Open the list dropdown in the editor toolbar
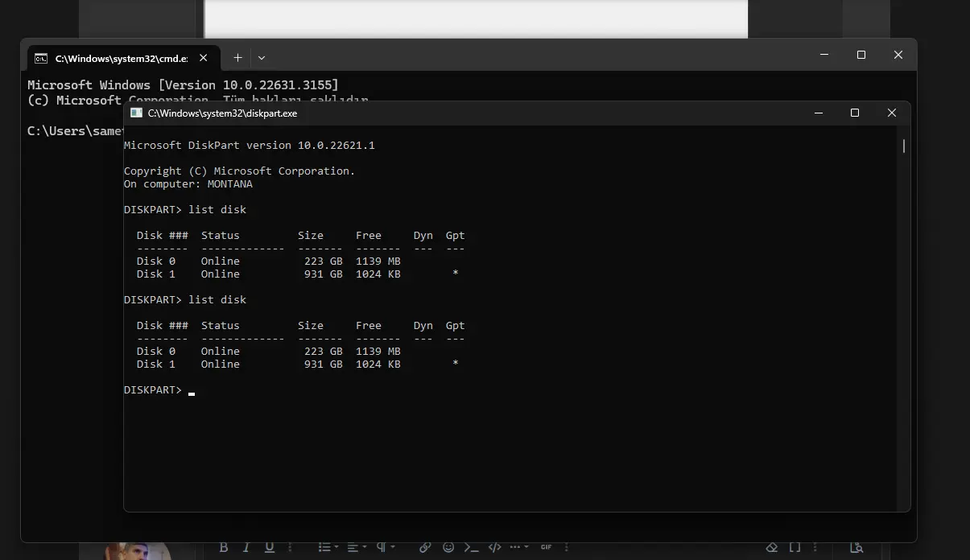 (x=328, y=547)
